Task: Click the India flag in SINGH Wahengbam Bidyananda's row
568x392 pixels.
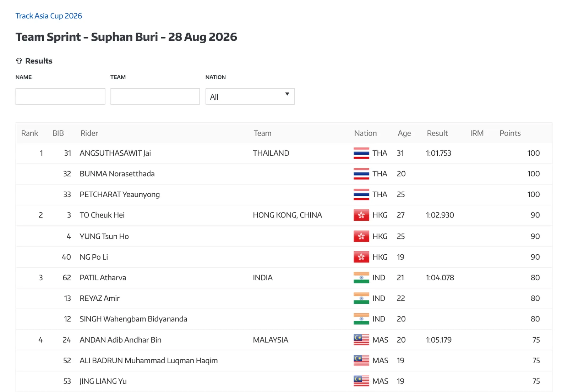Action: point(361,319)
